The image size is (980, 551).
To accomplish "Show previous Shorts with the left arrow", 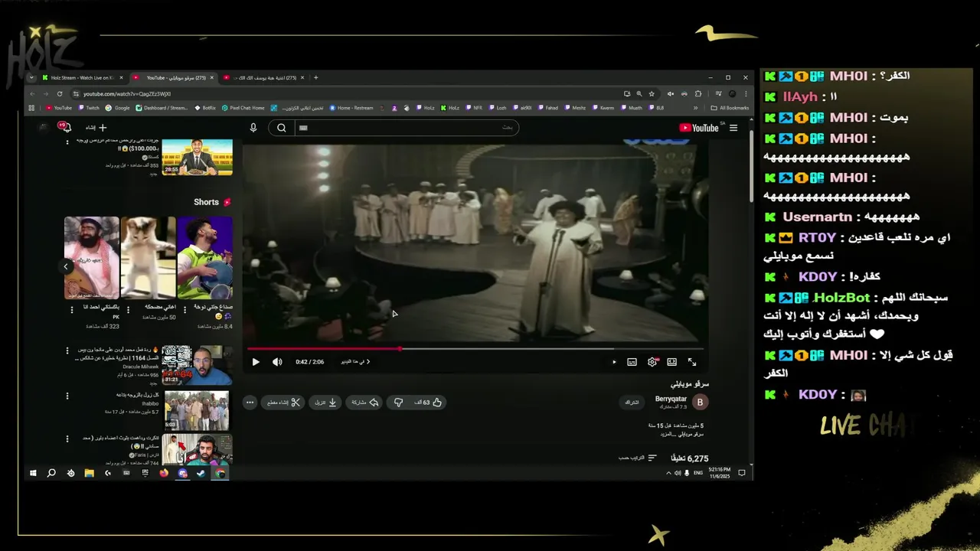I will 67,266.
